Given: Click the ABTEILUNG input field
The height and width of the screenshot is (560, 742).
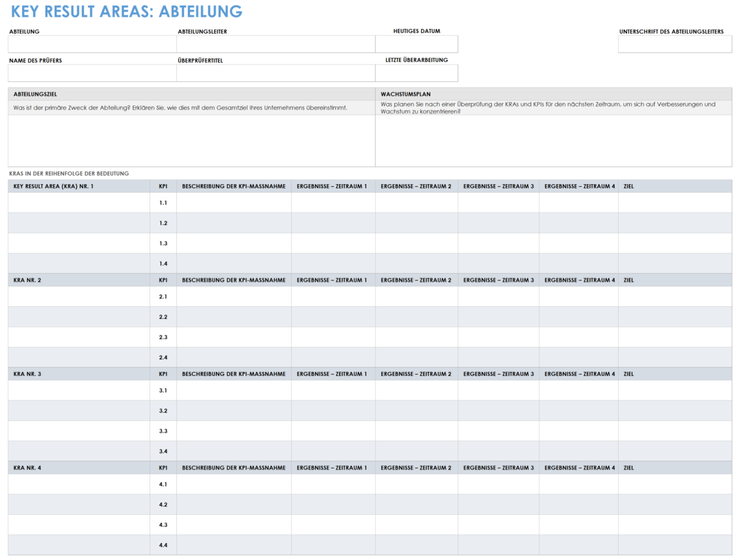Looking at the screenshot, I should (x=91, y=44).
